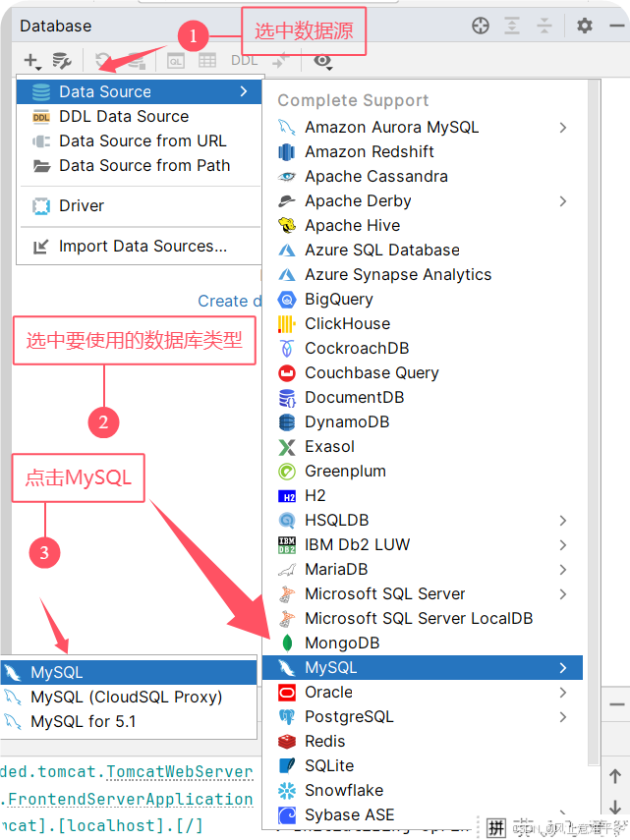The height and width of the screenshot is (840, 630).
Task: Click minus icon on lower right panel
Action: coord(616,705)
